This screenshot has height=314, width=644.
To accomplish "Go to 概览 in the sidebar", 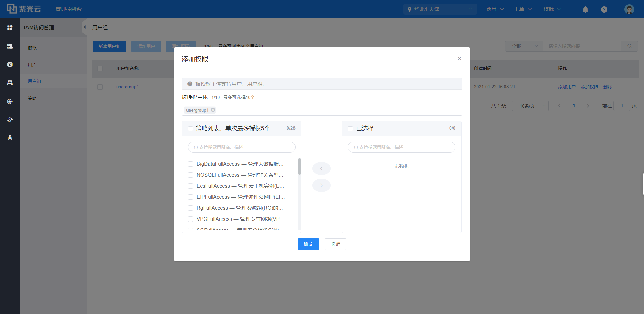I will [x=32, y=48].
